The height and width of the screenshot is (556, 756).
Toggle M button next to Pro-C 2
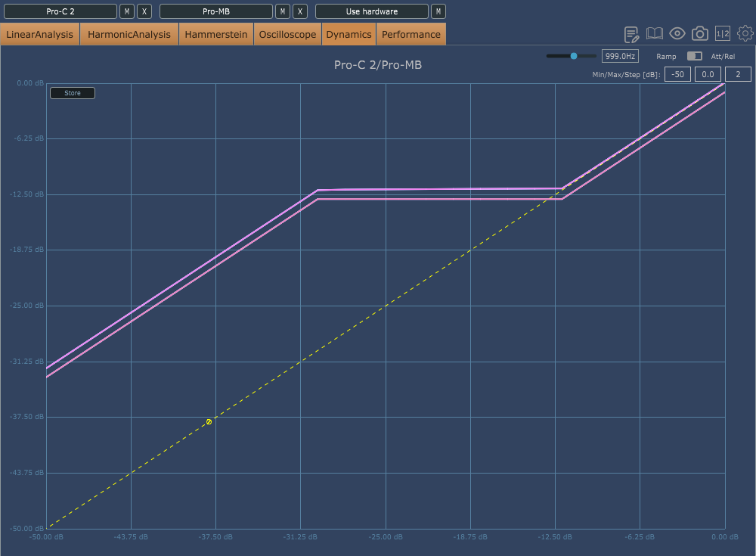click(127, 11)
